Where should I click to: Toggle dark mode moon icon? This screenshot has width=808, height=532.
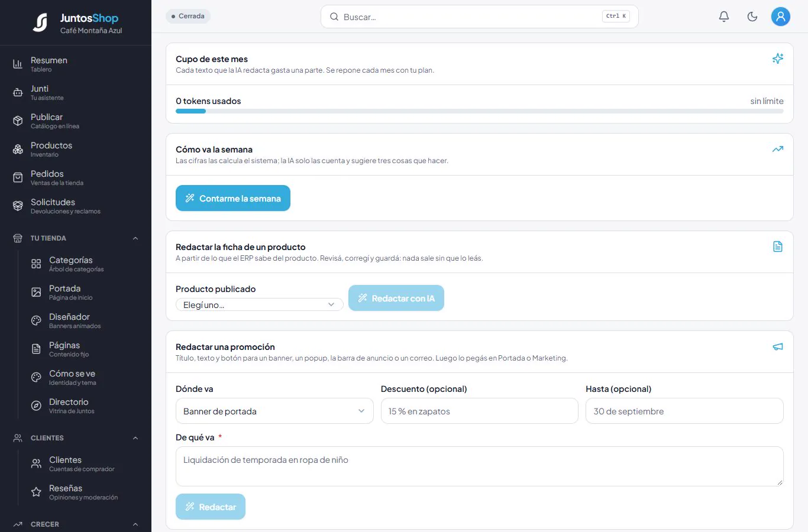pyautogui.click(x=752, y=17)
